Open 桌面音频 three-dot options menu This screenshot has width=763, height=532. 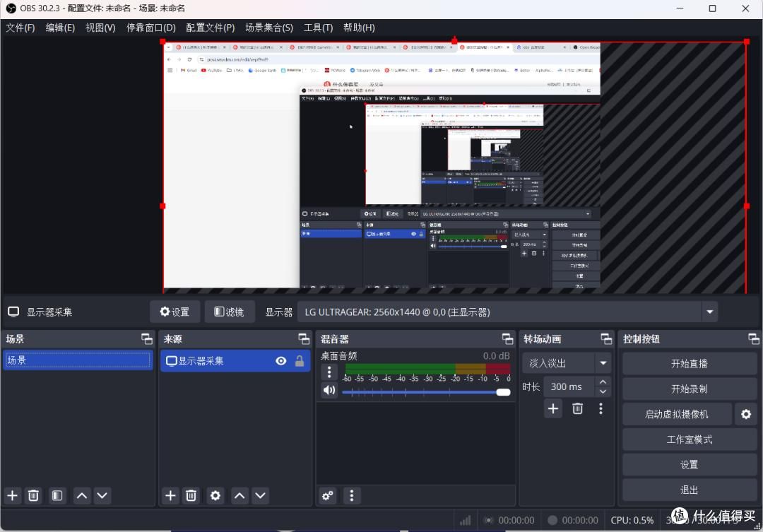[329, 372]
